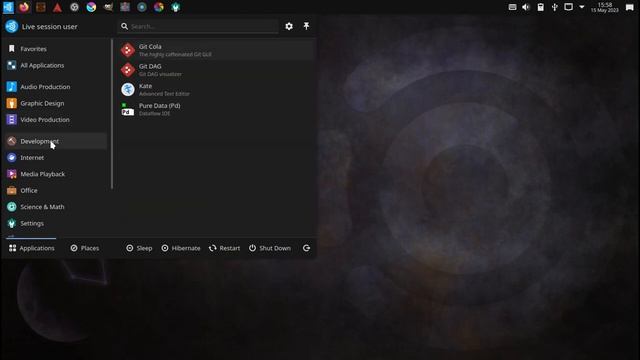Image resolution: width=640 pixels, height=360 pixels.
Task: Switch to the Applications tab
Action: click(31, 248)
